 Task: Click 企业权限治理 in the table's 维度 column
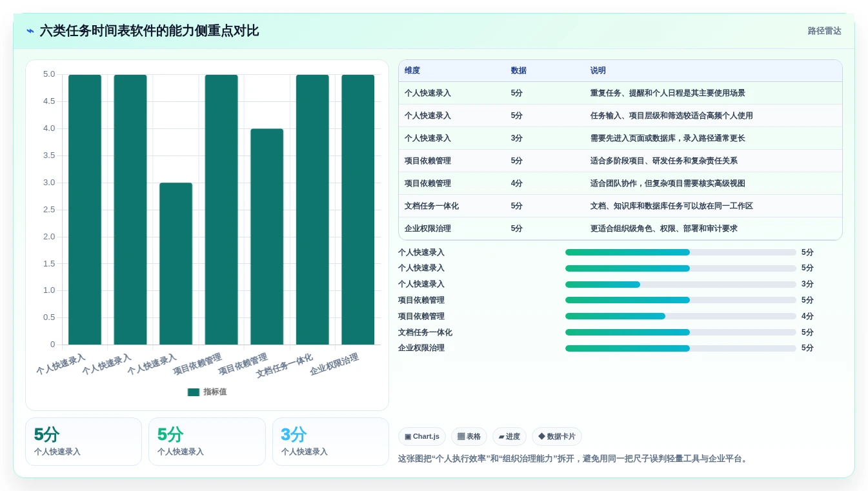tap(428, 228)
